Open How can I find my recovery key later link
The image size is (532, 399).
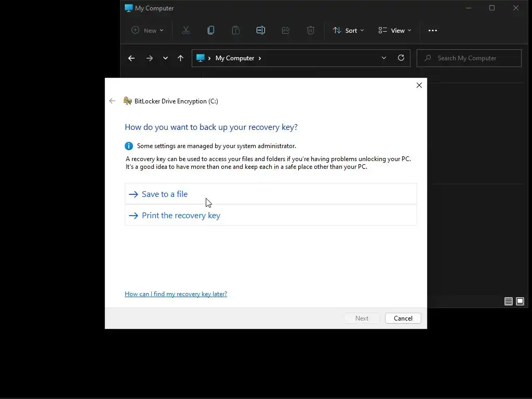176,294
